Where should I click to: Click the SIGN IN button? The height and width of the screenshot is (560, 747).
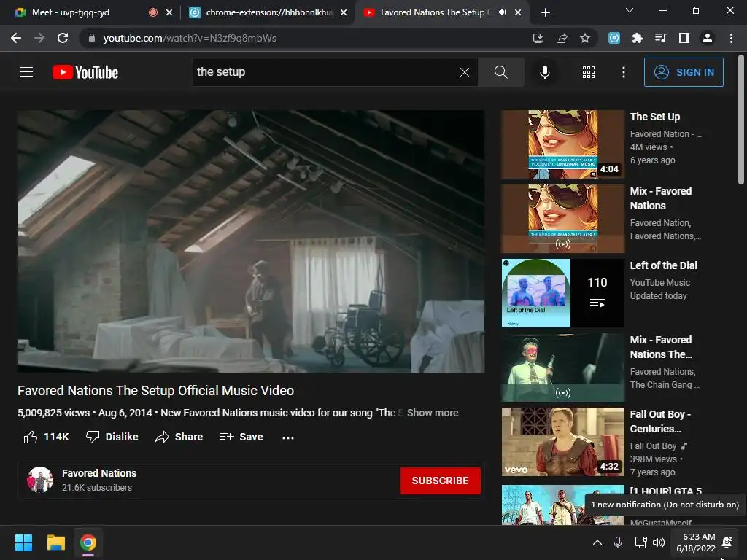click(683, 72)
